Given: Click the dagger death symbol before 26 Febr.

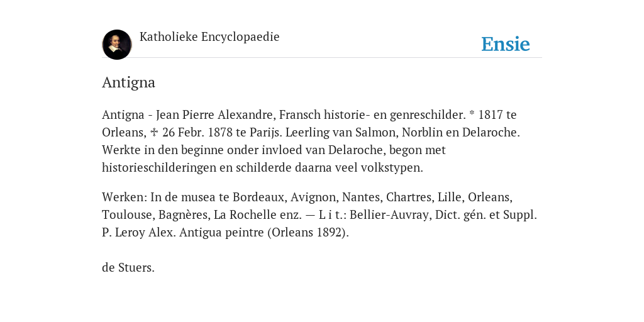Looking at the screenshot, I should tap(154, 132).
